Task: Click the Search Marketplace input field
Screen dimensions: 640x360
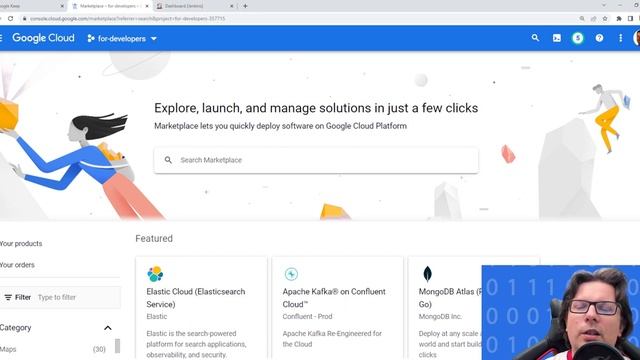Action: tap(316, 160)
